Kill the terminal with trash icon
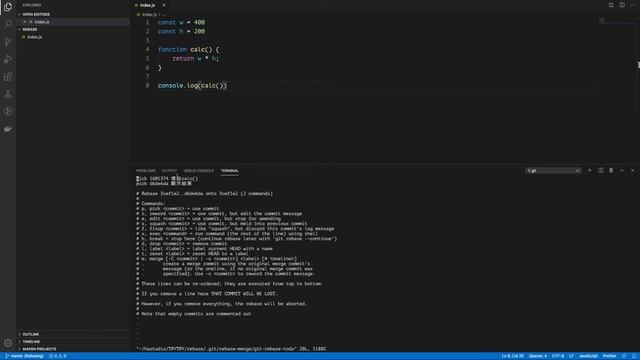The width and height of the screenshot is (640, 360). pos(611,171)
